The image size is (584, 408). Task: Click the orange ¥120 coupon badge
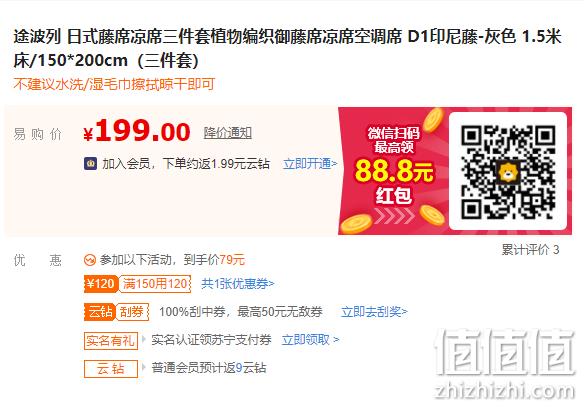pos(101,284)
